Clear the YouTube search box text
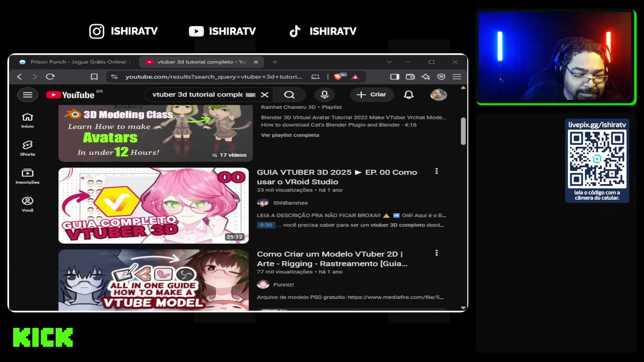This screenshot has height=362, width=644. coord(265,95)
